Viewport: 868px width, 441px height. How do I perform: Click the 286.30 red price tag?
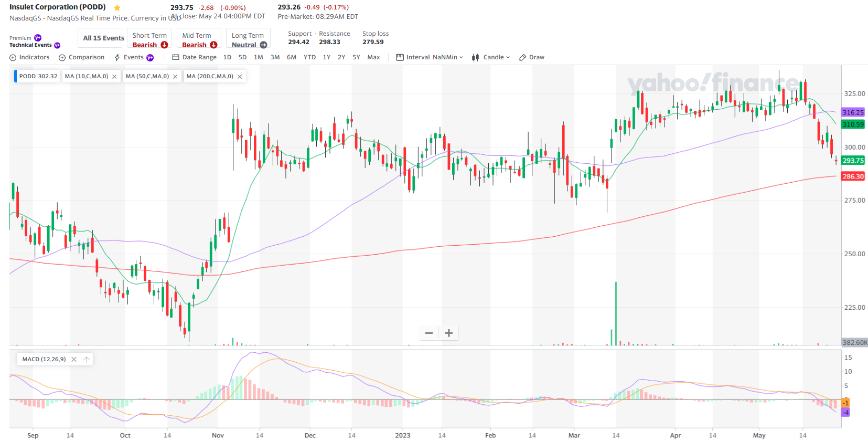click(853, 176)
